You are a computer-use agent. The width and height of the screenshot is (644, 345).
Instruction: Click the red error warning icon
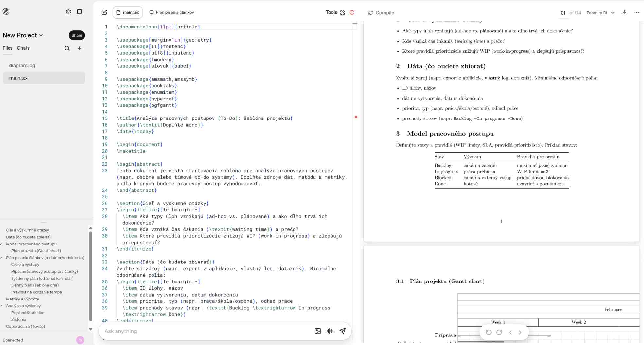pos(352,12)
